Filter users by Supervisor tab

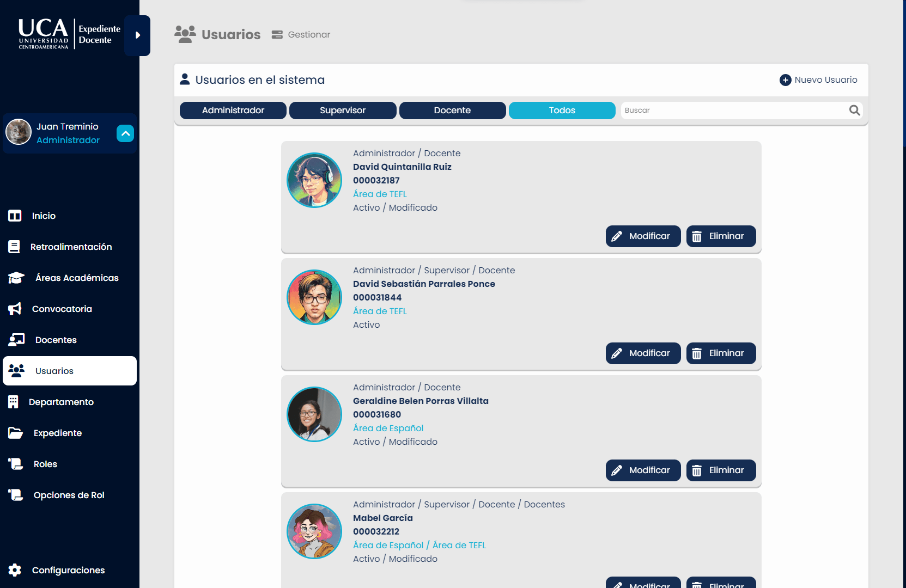(343, 111)
